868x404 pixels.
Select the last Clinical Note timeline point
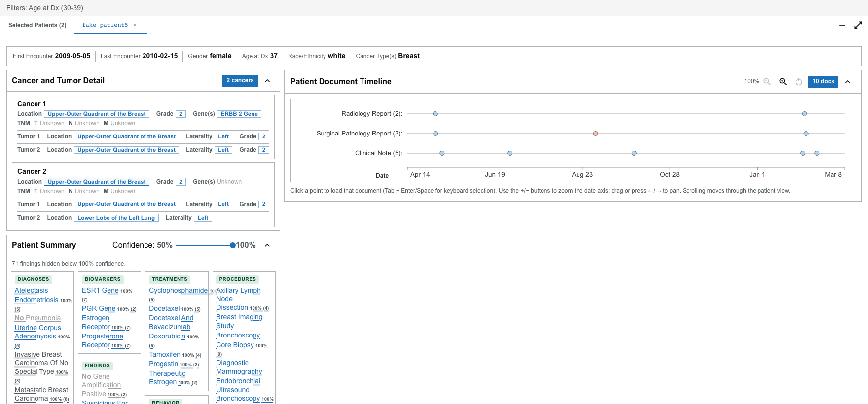817,153
